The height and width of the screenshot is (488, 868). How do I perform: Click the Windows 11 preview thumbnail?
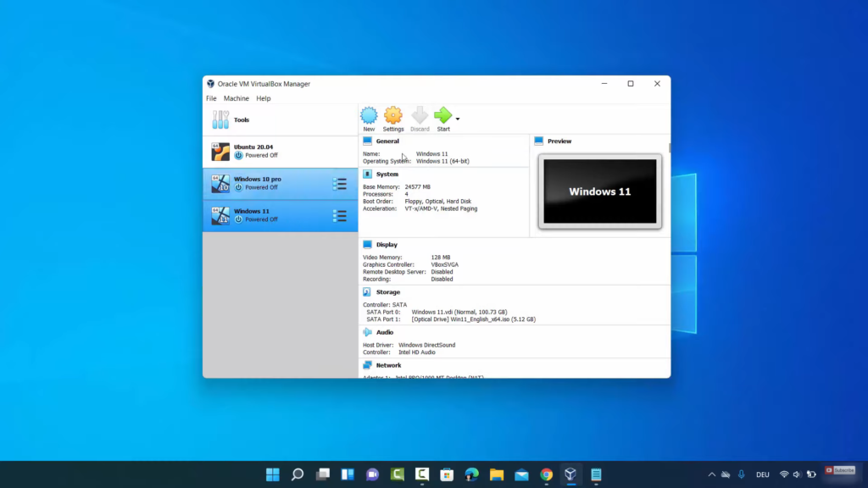coord(600,191)
